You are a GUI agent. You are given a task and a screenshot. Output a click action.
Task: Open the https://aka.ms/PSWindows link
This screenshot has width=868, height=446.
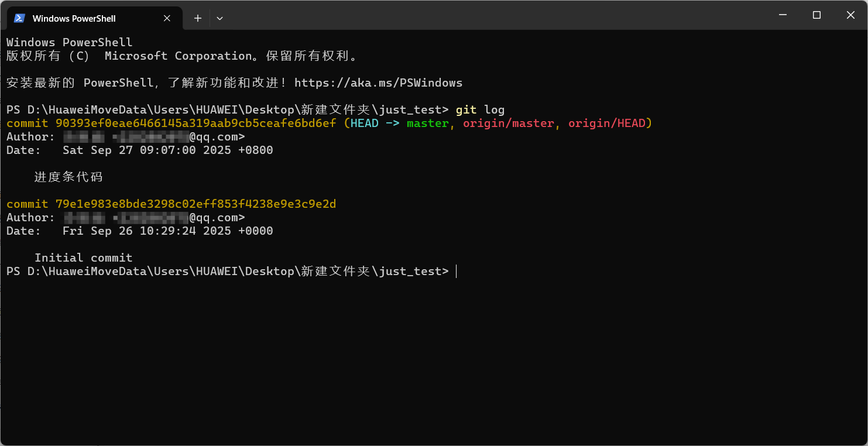coord(378,83)
